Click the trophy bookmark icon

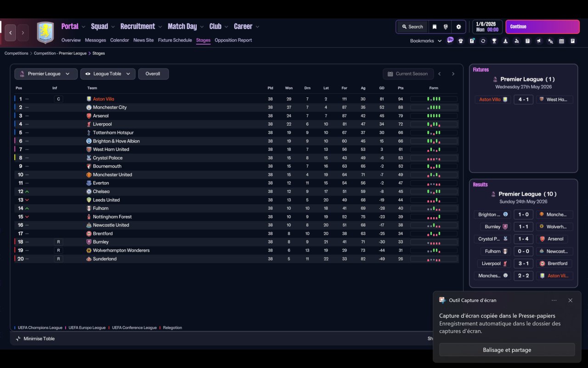(x=494, y=41)
